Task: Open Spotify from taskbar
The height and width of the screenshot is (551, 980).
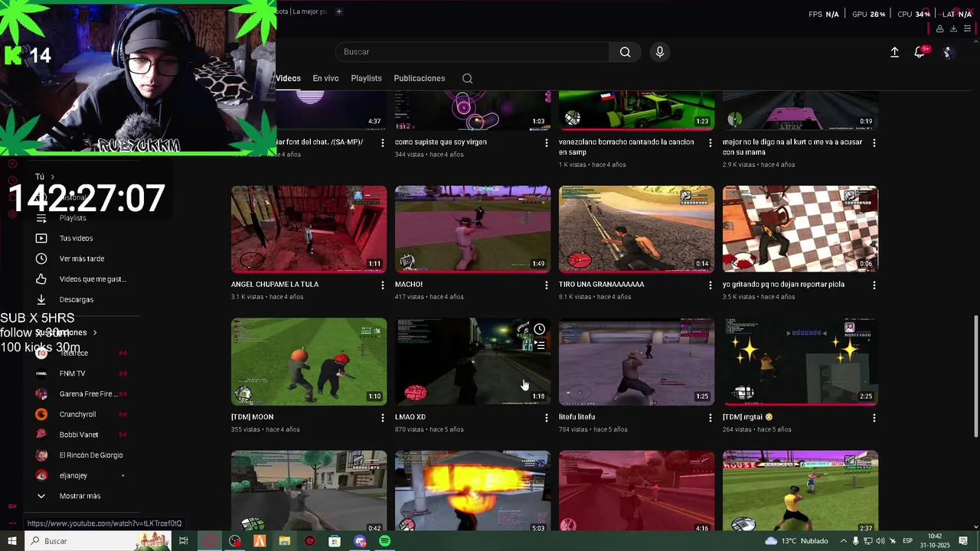Action: (384, 541)
